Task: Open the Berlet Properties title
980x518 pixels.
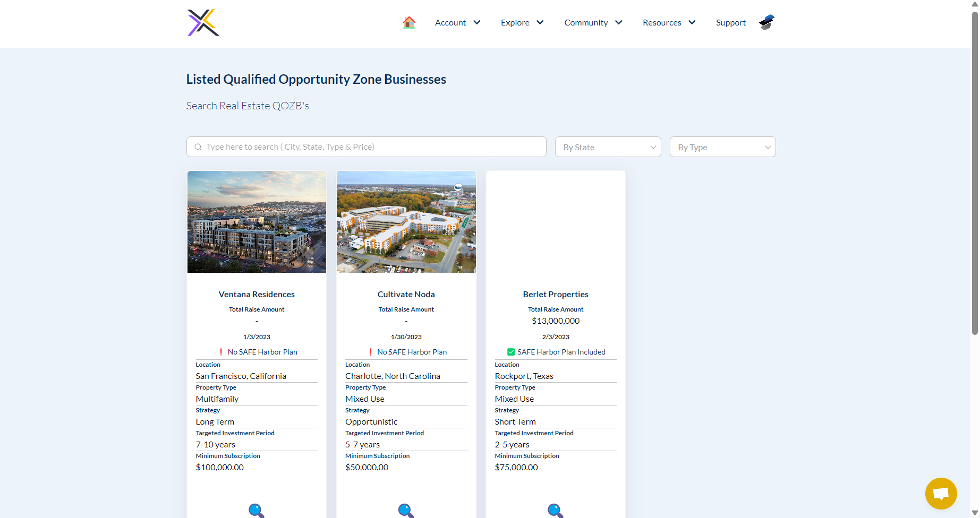Action: (x=555, y=294)
